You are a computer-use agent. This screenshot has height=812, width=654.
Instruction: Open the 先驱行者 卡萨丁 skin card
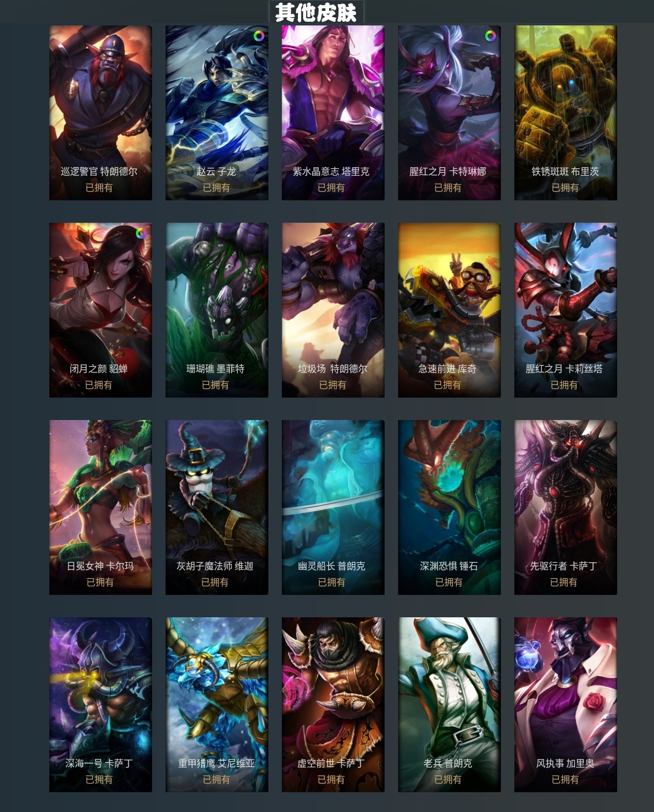point(566,507)
